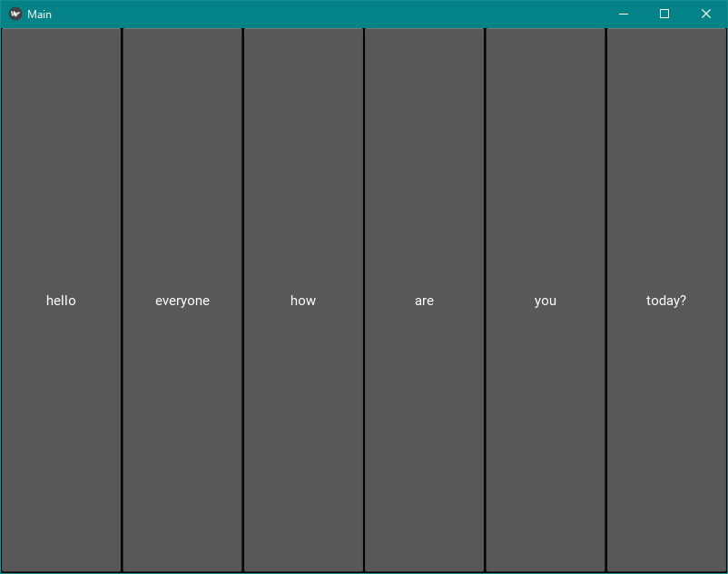Hit the button left of "today?"
This screenshot has width=728, height=574.
(545, 301)
